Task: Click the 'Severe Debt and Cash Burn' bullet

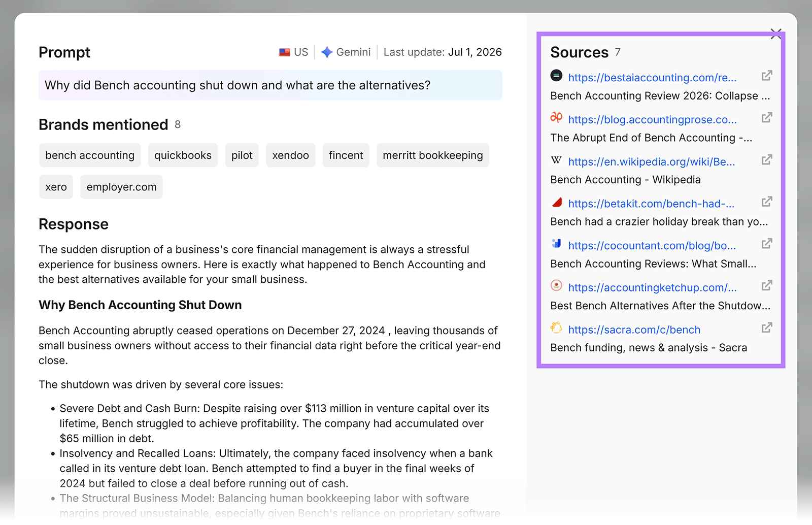Action: tap(274, 423)
